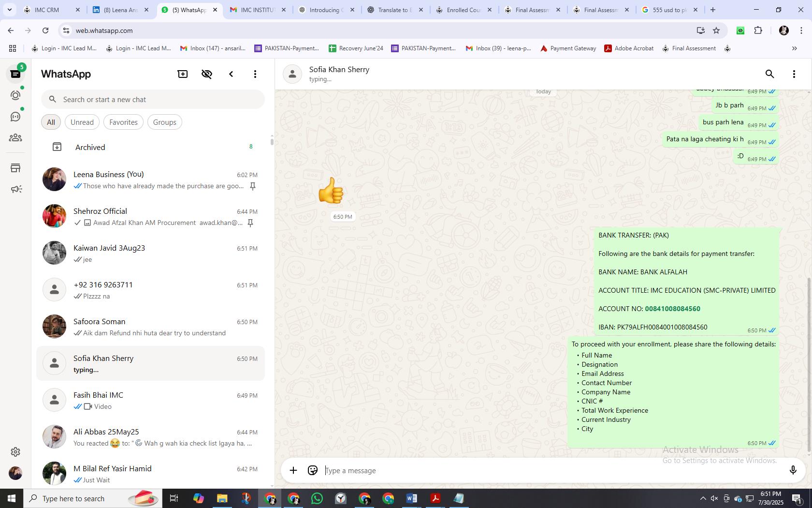812x508 pixels.
Task: Select the All chat filter
Action: (51, 122)
